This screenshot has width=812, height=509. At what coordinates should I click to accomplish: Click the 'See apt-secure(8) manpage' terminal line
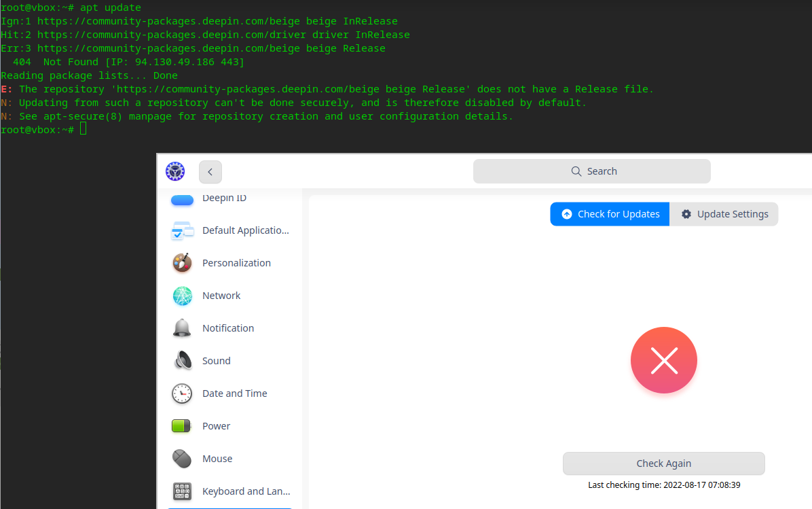tap(257, 116)
